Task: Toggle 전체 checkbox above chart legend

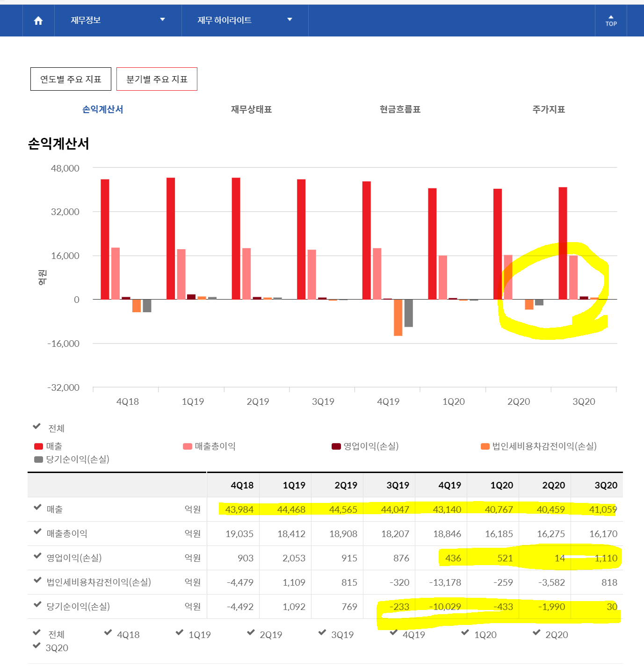Action: [36, 426]
